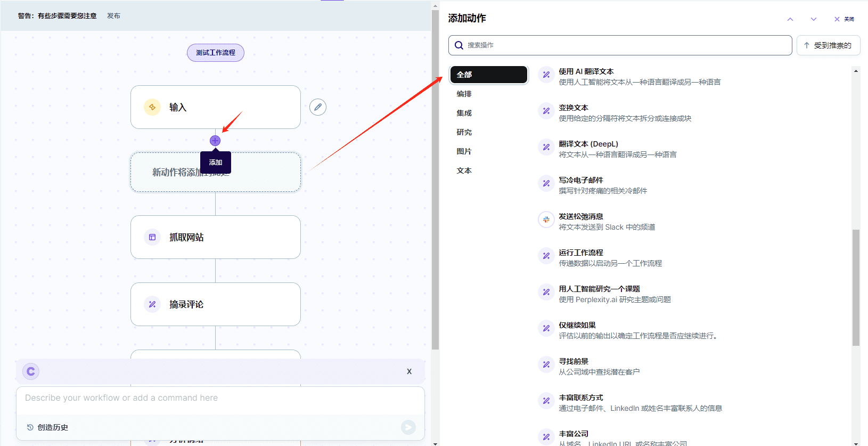Click icon for 写冷电子邮件

point(546,183)
